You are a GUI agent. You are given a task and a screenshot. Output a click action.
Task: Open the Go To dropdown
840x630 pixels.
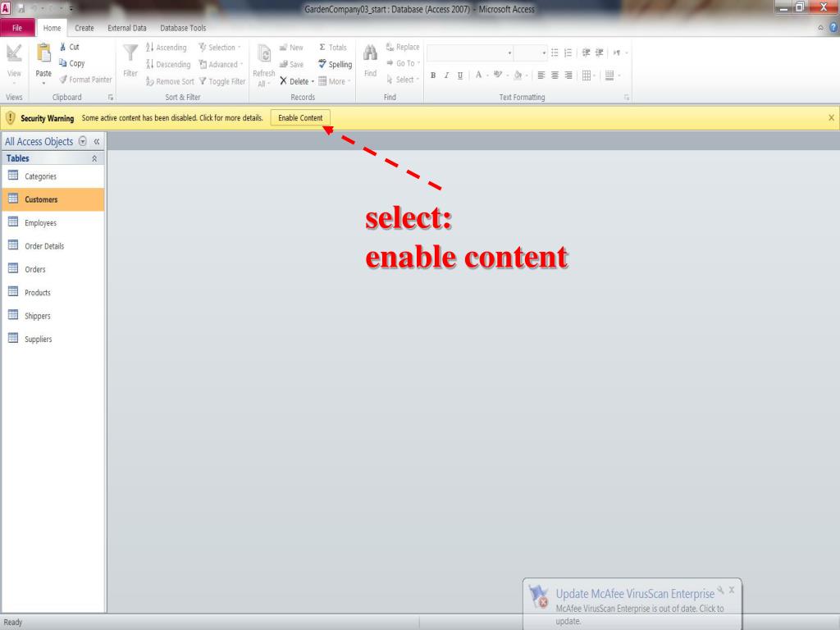[x=404, y=63]
